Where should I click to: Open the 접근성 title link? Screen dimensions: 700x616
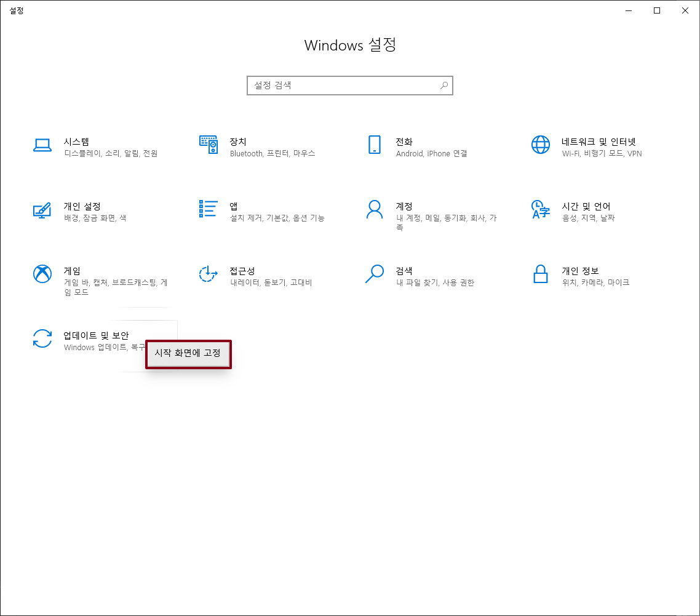[242, 271]
